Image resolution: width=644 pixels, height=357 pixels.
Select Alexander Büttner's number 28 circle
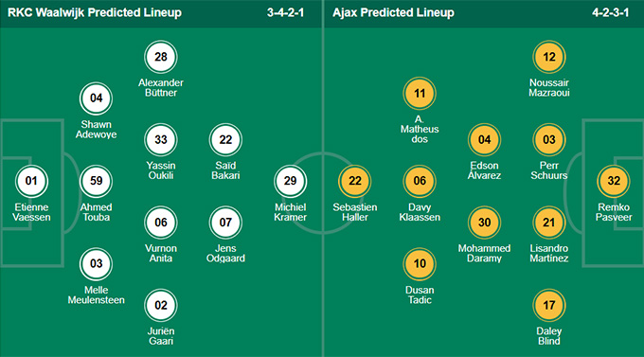pos(161,57)
